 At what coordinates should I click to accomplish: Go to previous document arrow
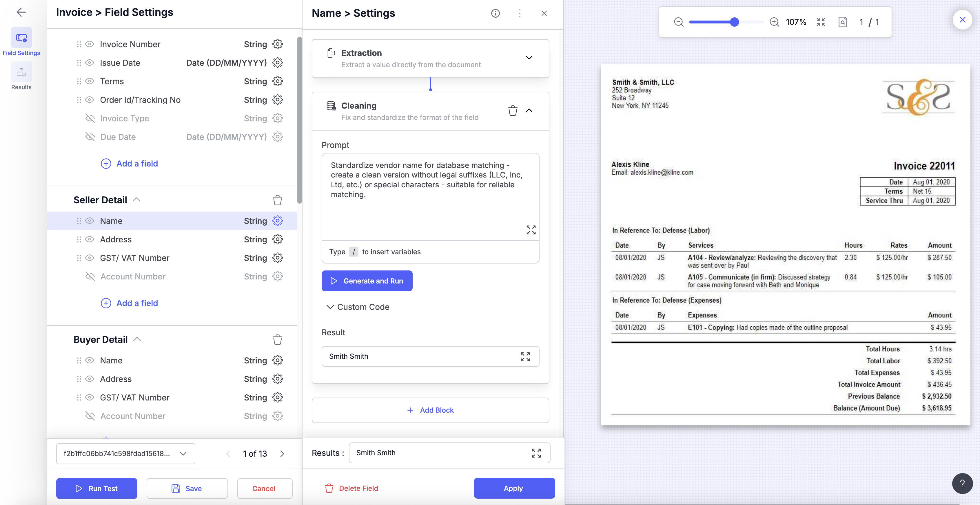pyautogui.click(x=228, y=454)
